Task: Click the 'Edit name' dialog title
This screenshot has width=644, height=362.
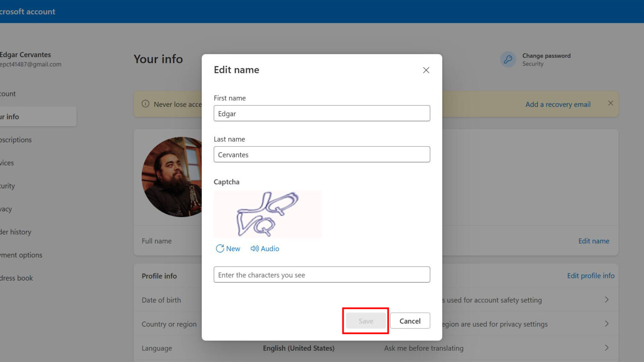Action: click(x=236, y=70)
